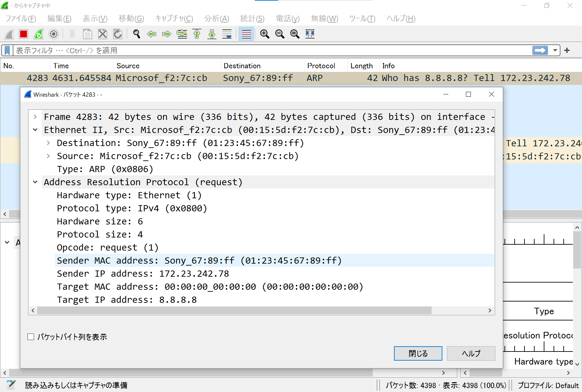This screenshot has height=392, width=582.
Task: Click the display filter bookmark icon
Action: pos(7,50)
